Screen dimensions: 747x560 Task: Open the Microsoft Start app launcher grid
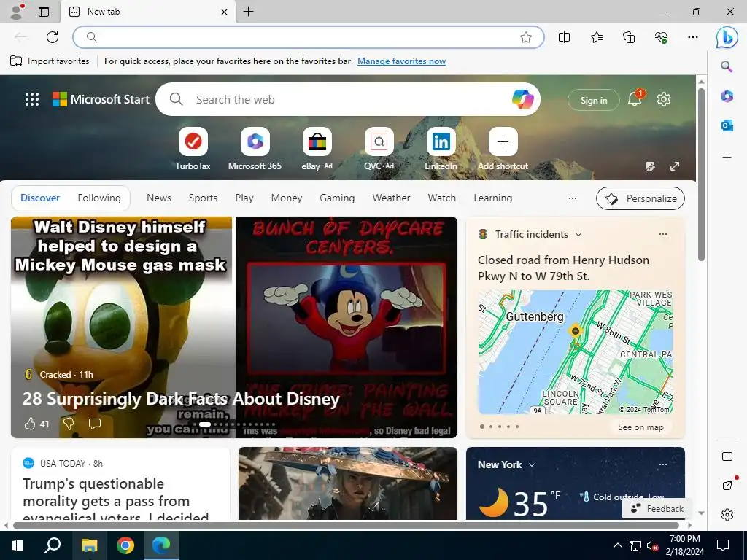pyautogui.click(x=32, y=99)
